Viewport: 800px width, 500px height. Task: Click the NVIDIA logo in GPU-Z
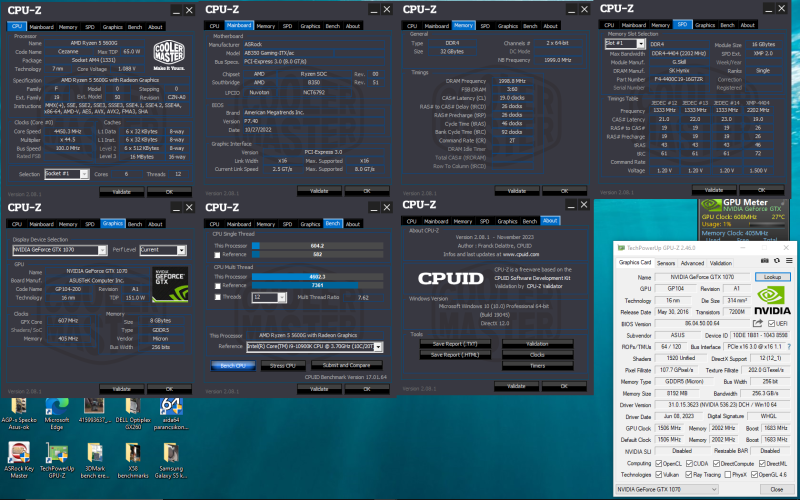coord(773,300)
